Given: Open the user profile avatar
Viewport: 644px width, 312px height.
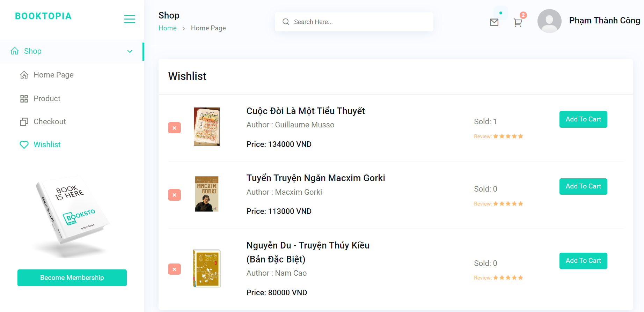Looking at the screenshot, I should [x=549, y=21].
